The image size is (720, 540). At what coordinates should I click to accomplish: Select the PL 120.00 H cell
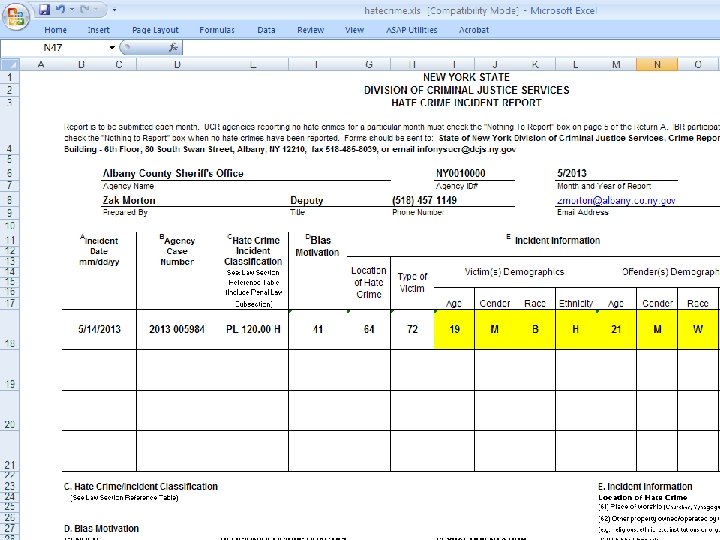[253, 329]
